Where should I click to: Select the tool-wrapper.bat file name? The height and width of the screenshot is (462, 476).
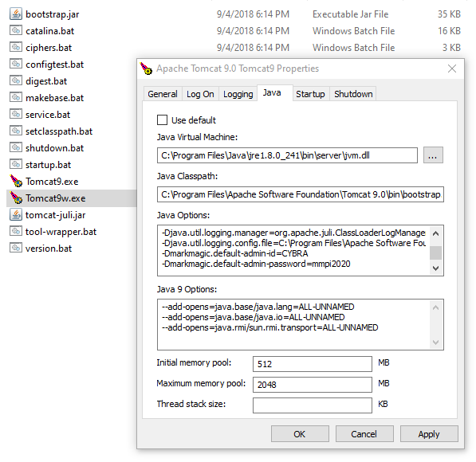tap(61, 232)
